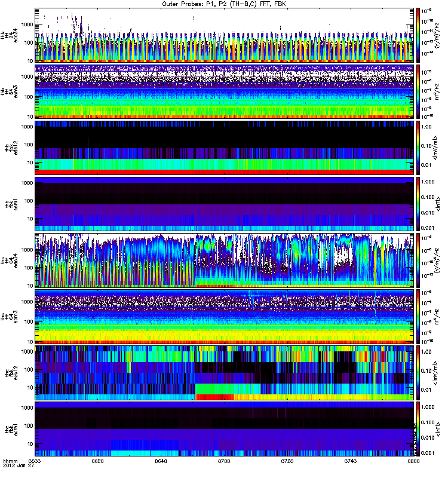The image size is (448, 478).
Task: Click the <|nT|> unit label of thb scm1 color bar
Action: click(x=438, y=204)
